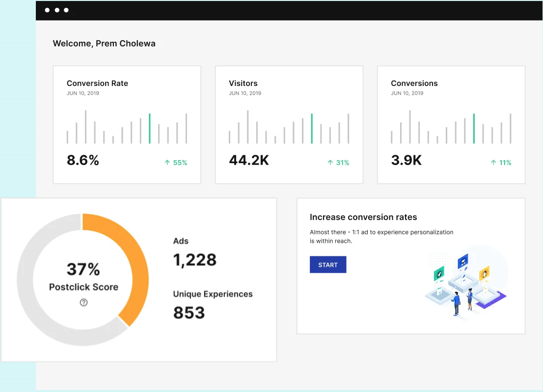Viewport: 543px width, 392px height.
Task: Open the Visitors card title
Action: (243, 83)
